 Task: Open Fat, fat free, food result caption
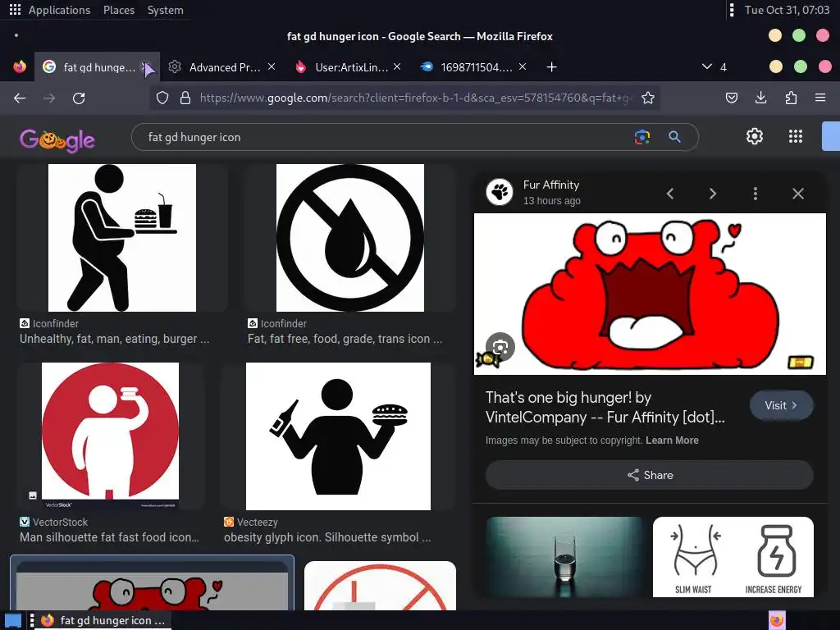click(x=345, y=339)
